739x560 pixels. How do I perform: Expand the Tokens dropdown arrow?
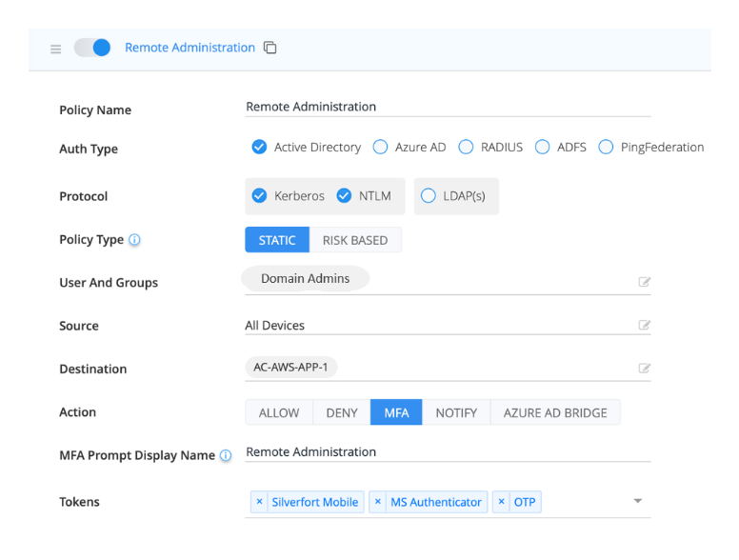638,501
